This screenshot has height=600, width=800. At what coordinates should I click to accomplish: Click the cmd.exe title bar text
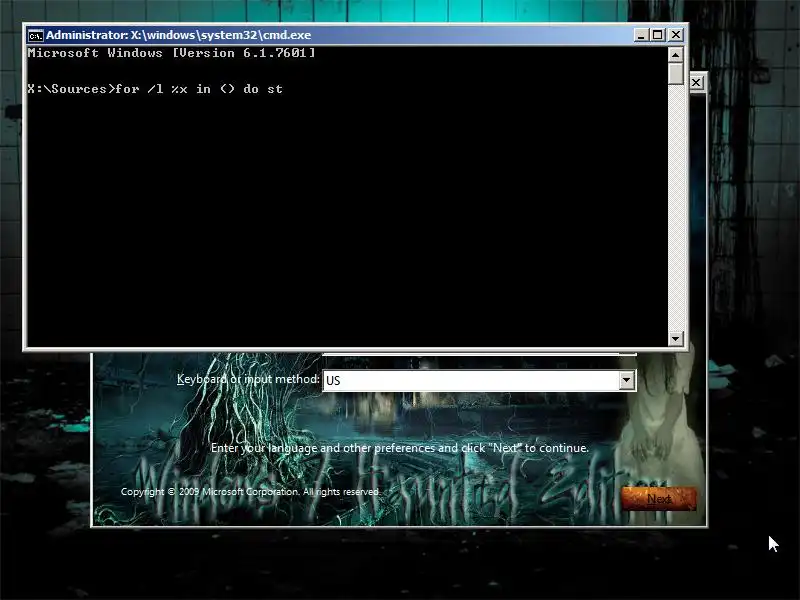point(179,35)
